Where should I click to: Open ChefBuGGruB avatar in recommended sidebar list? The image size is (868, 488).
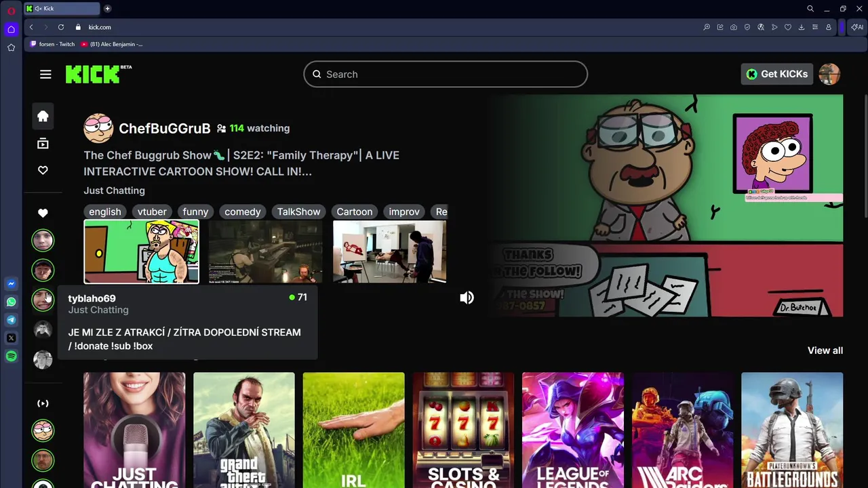43,430
